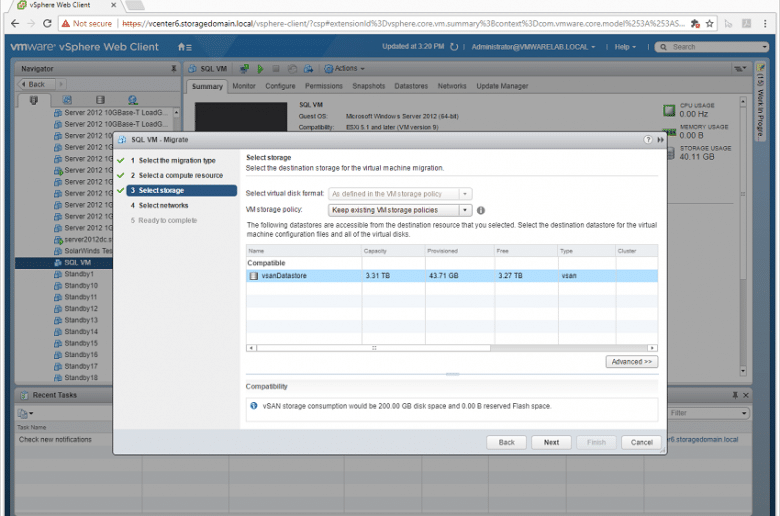Click the Migrate icon in SQL VM toolbar
The image size is (780, 516).
308,69
